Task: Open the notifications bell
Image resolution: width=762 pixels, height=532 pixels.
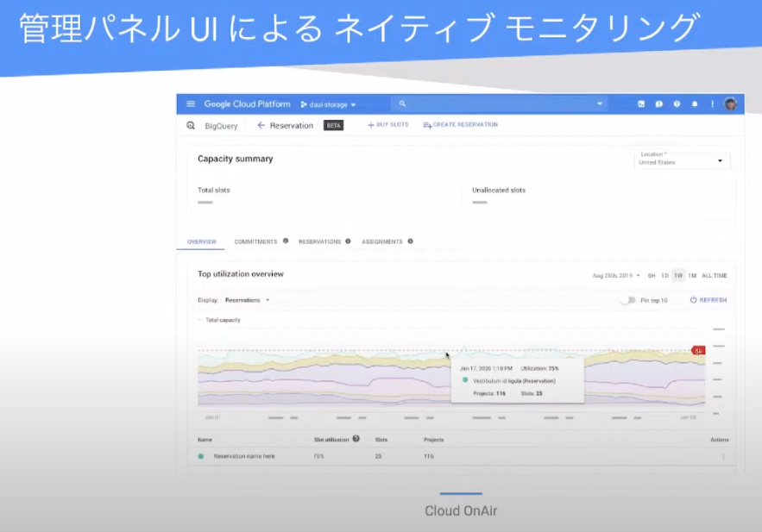Action: coord(695,103)
